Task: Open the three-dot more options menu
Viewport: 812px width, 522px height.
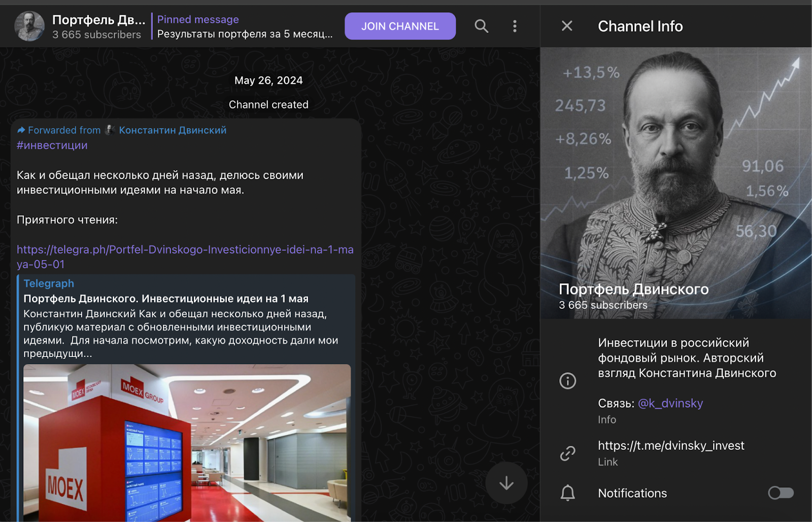Action: (x=515, y=26)
